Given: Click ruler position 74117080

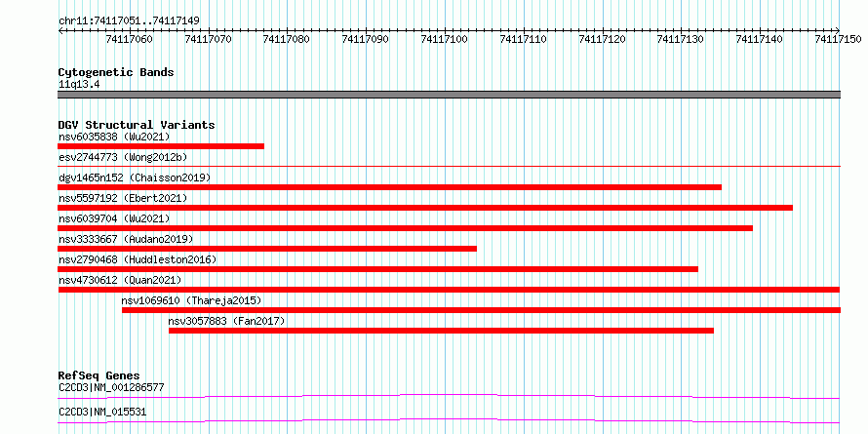Looking at the screenshot, I should pos(287,39).
